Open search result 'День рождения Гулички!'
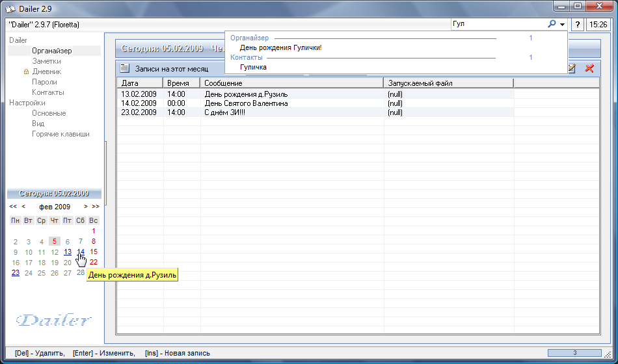Viewport: 618px width, 364px height. coord(280,47)
